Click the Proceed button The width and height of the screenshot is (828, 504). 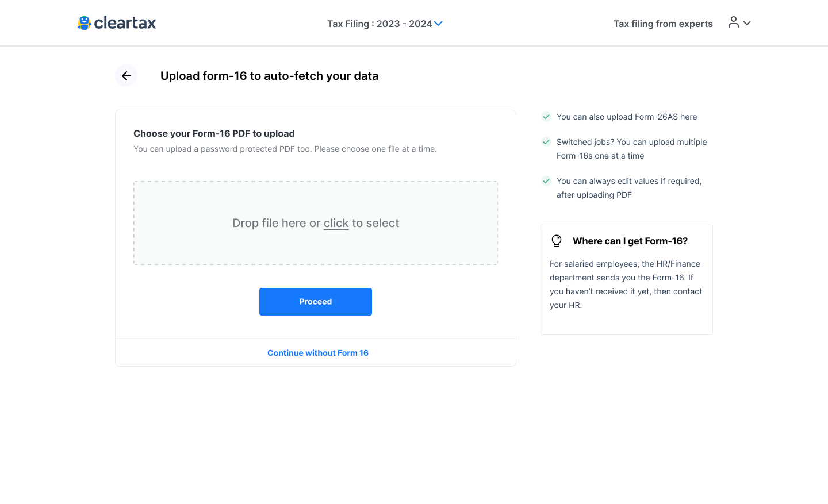point(316,302)
